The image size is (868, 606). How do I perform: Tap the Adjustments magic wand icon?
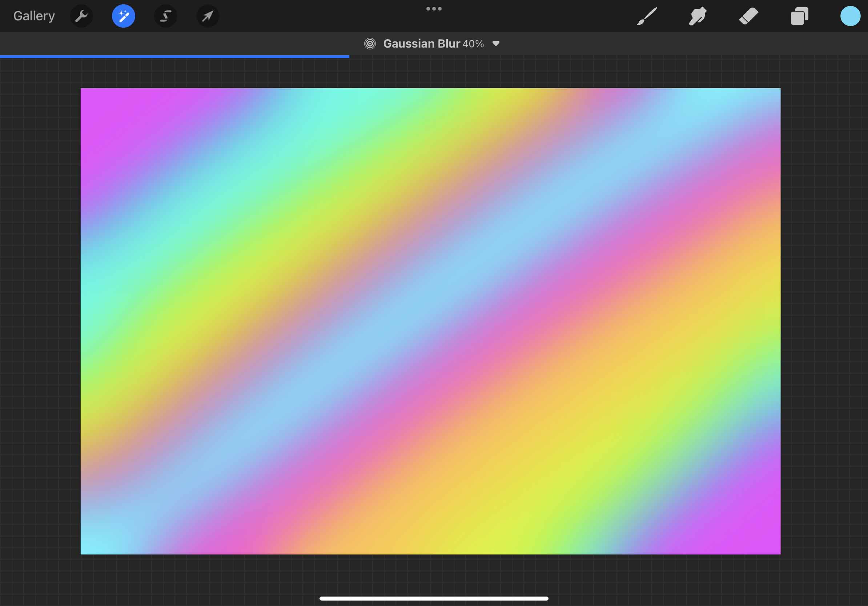tap(124, 16)
